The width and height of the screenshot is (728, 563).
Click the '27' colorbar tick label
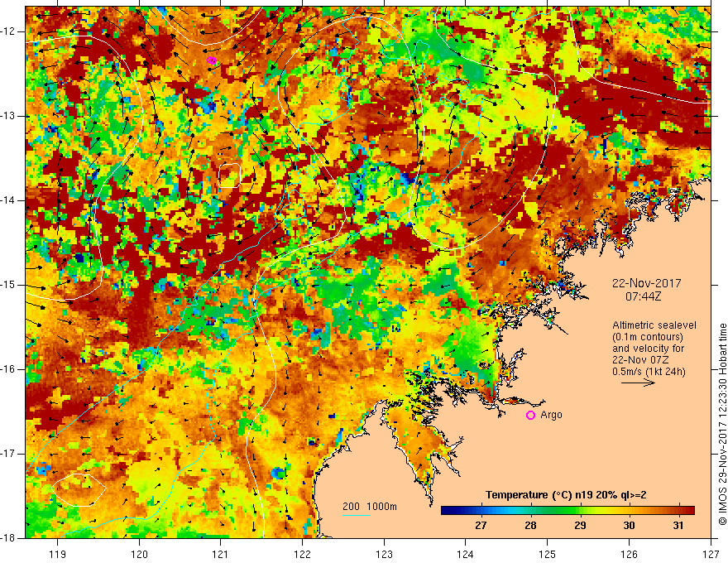tap(481, 526)
